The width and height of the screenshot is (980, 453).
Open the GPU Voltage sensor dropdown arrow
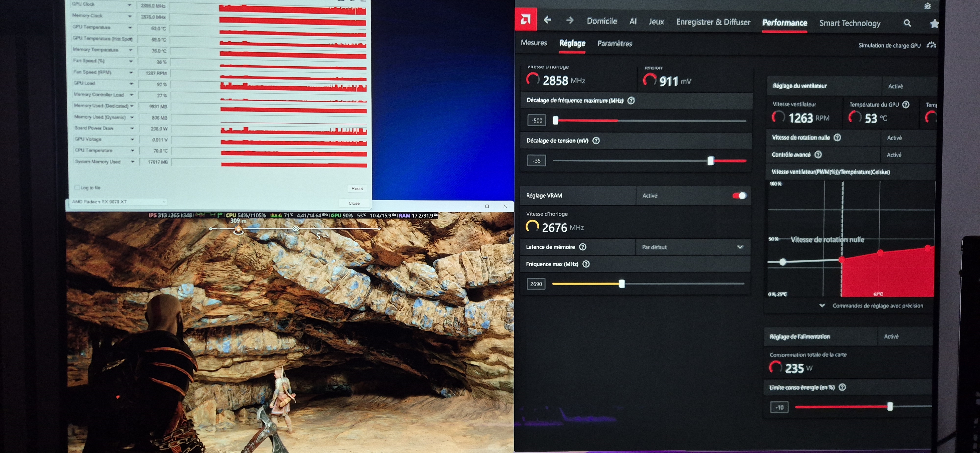(x=132, y=139)
